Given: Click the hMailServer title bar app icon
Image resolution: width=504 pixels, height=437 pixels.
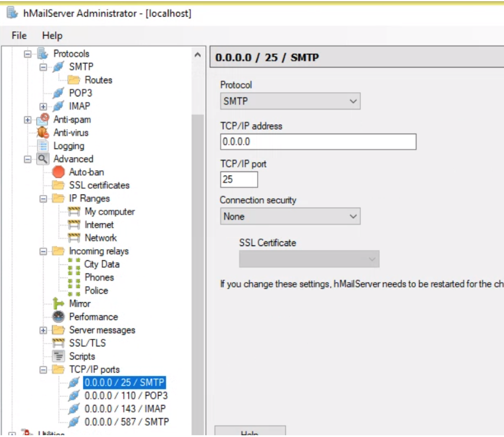Looking at the screenshot, I should 12,13.
